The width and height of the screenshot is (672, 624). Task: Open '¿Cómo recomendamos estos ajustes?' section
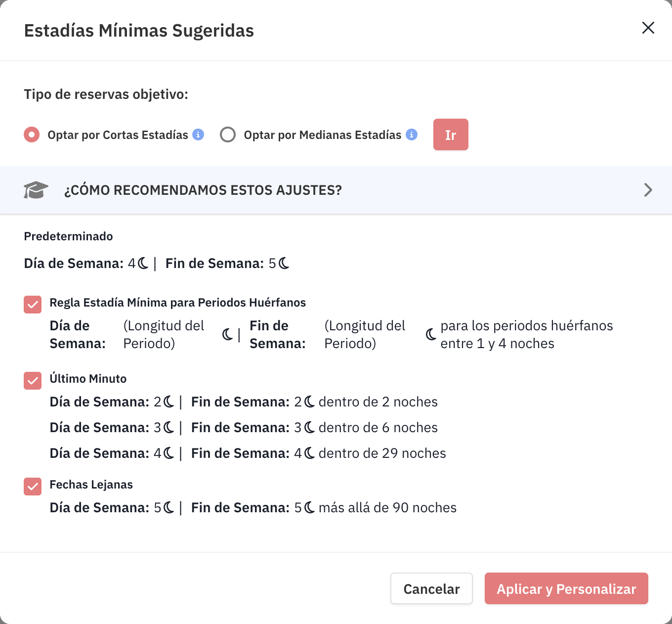203,190
